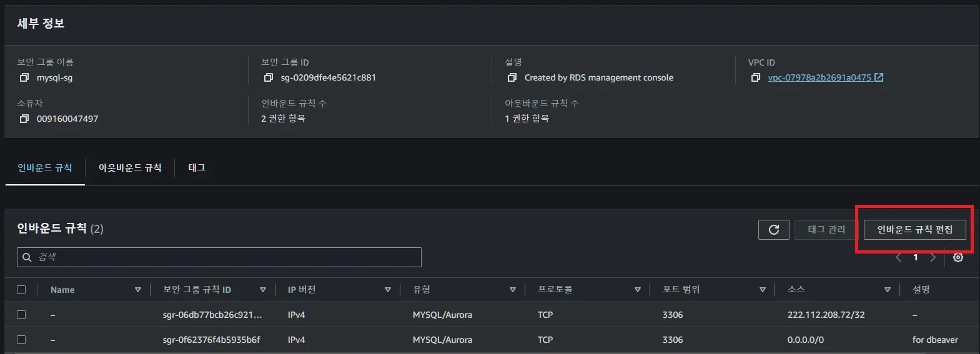Copy the security group description text
Image resolution: width=980 pixels, height=354 pixels.
coord(512,77)
